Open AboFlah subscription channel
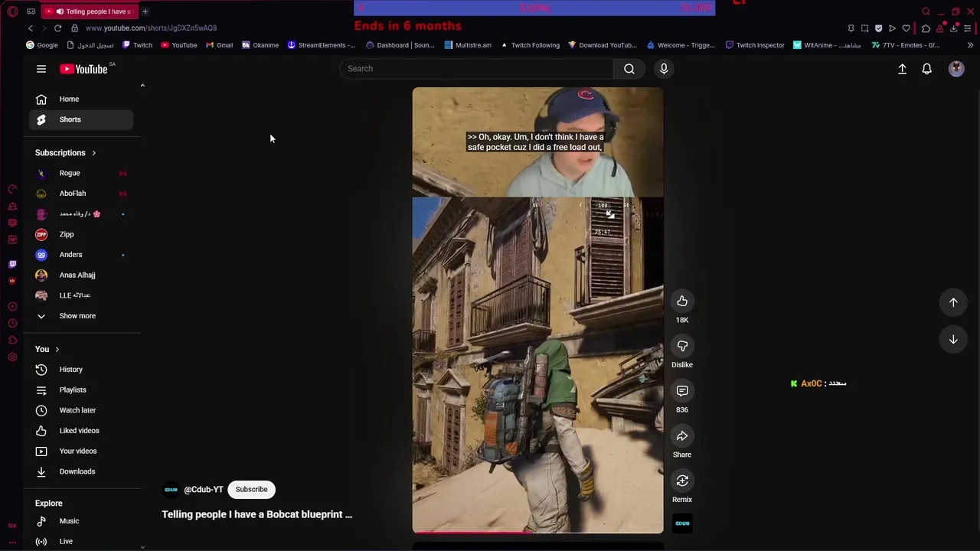Image resolution: width=980 pixels, height=551 pixels. 81,194
